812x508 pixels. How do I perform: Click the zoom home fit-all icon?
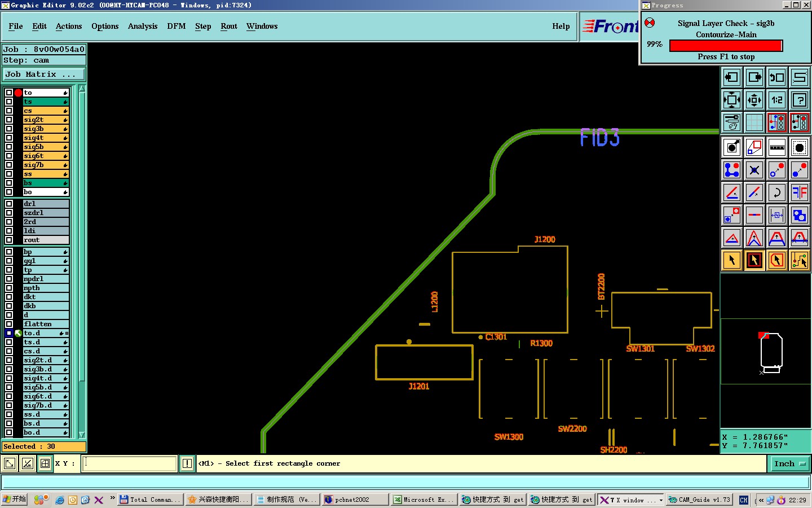pos(731,100)
